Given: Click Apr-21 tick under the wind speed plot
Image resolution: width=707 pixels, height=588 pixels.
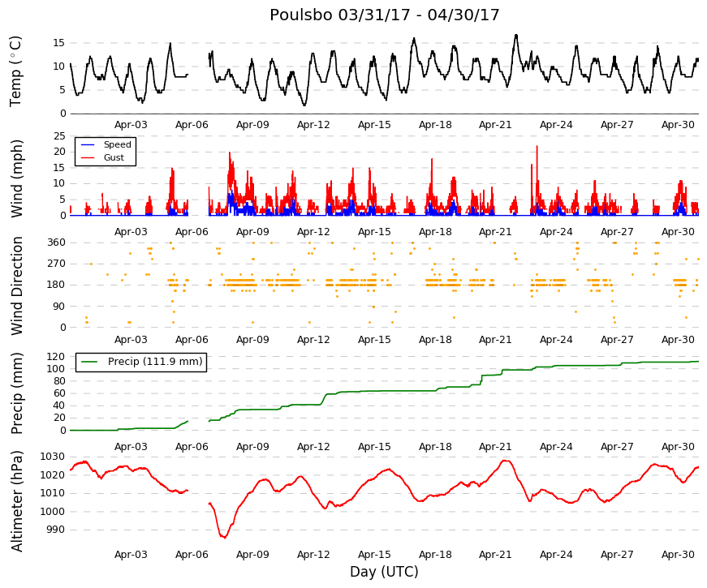Looking at the screenshot, I should 495,232.
